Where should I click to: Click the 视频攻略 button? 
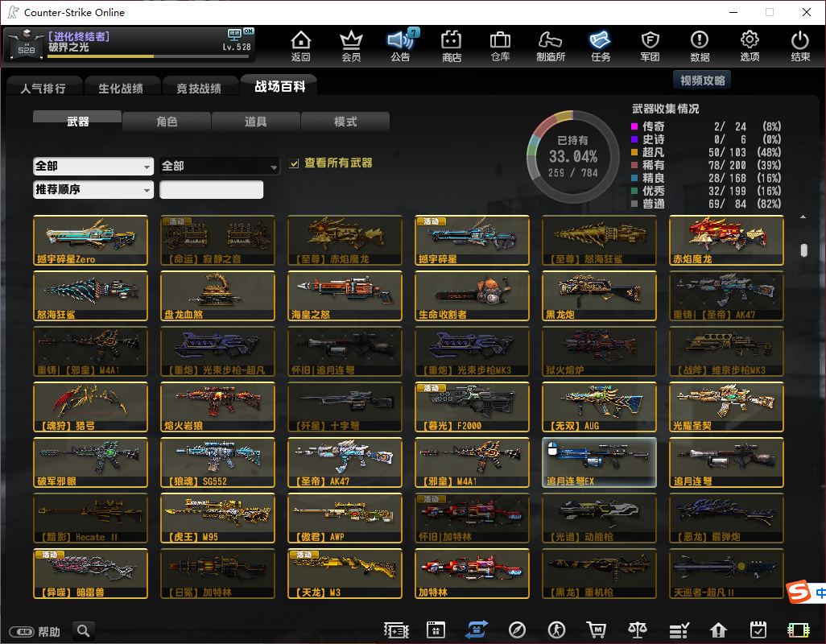[x=702, y=80]
